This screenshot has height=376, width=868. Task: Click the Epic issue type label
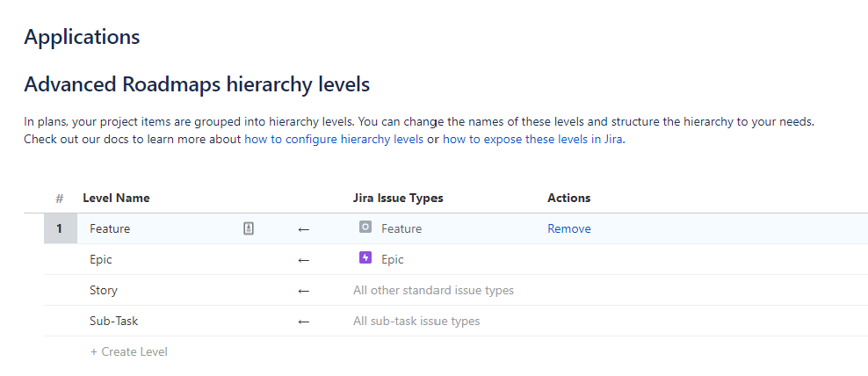click(x=393, y=259)
